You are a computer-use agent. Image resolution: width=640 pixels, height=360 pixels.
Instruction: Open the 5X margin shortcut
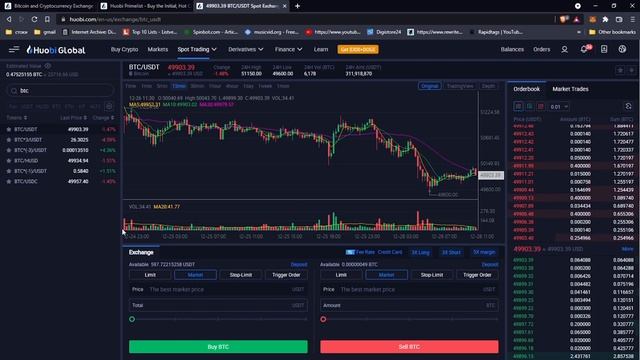[484, 252]
